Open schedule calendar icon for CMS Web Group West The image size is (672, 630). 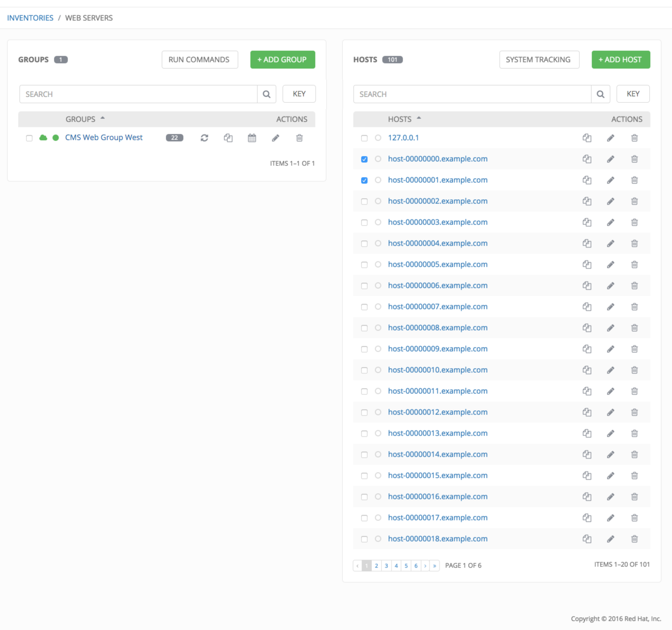[252, 138]
